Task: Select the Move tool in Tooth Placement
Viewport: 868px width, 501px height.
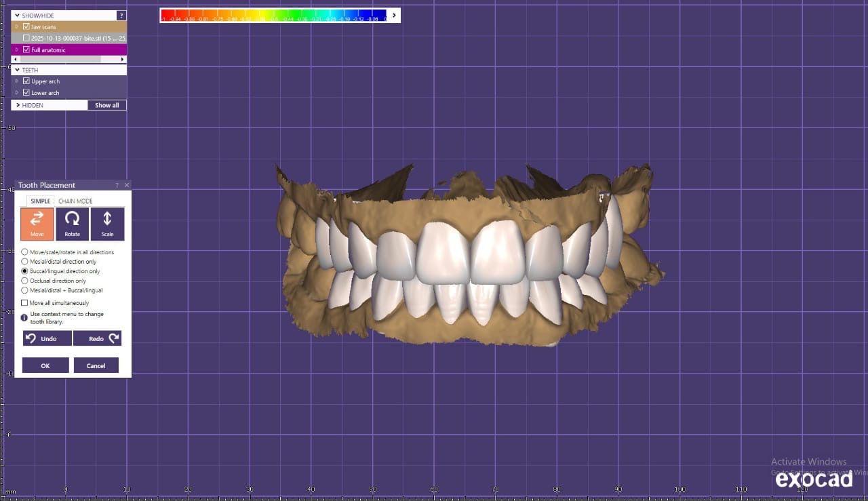Action: [x=37, y=224]
